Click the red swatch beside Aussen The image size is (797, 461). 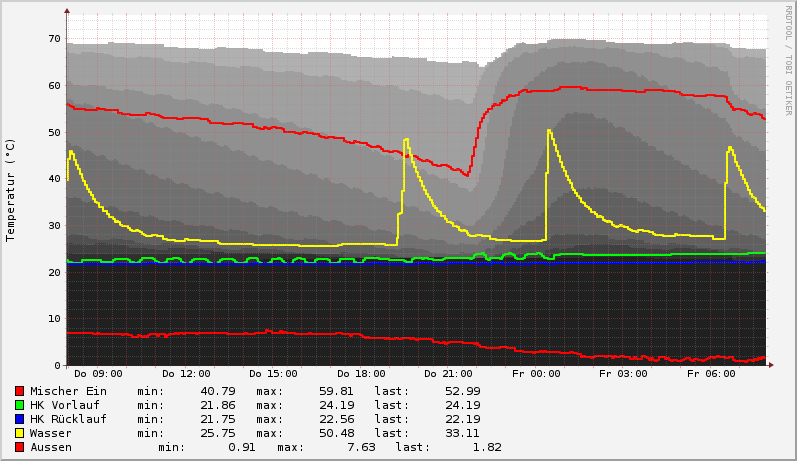coord(19,447)
